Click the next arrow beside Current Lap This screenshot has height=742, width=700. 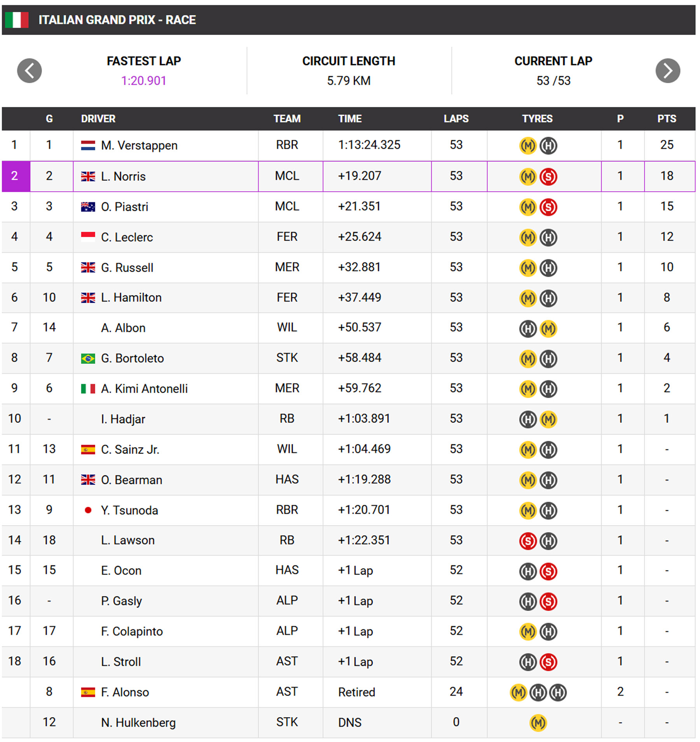pos(667,71)
